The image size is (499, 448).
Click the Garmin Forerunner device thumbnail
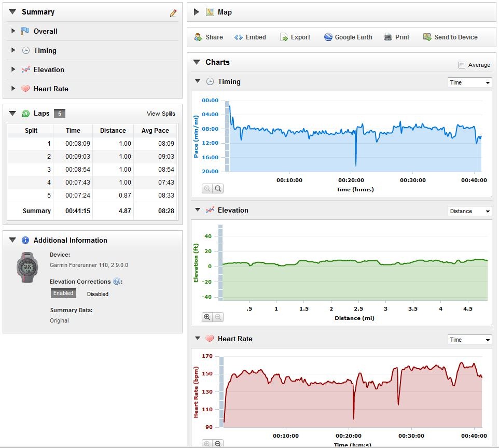pyautogui.click(x=27, y=267)
